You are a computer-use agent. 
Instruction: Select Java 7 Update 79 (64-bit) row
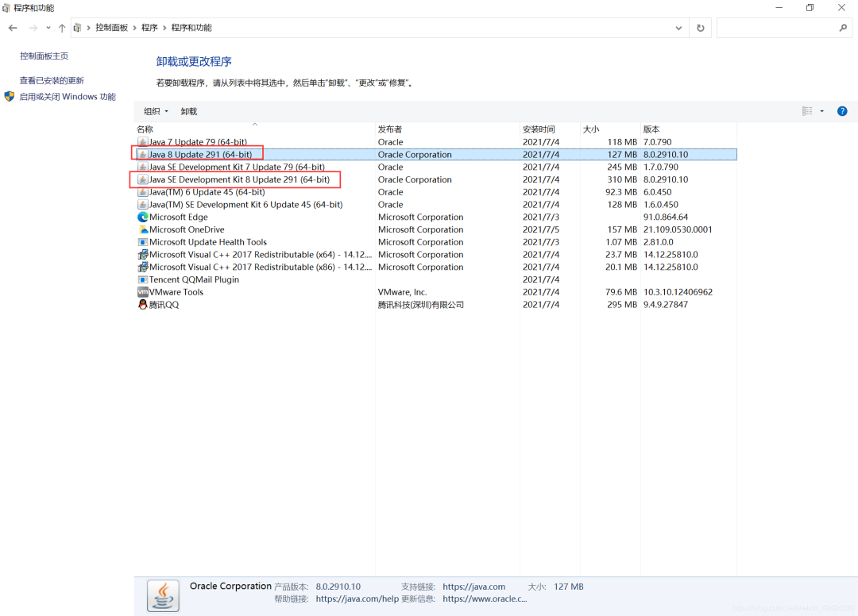[435, 142]
